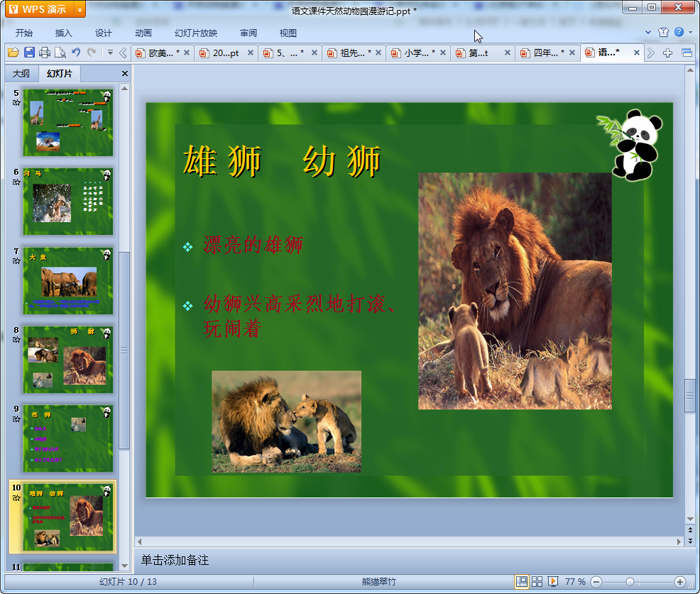This screenshot has width=700, height=594.
Task: Zoom in with plus button
Action: (680, 581)
